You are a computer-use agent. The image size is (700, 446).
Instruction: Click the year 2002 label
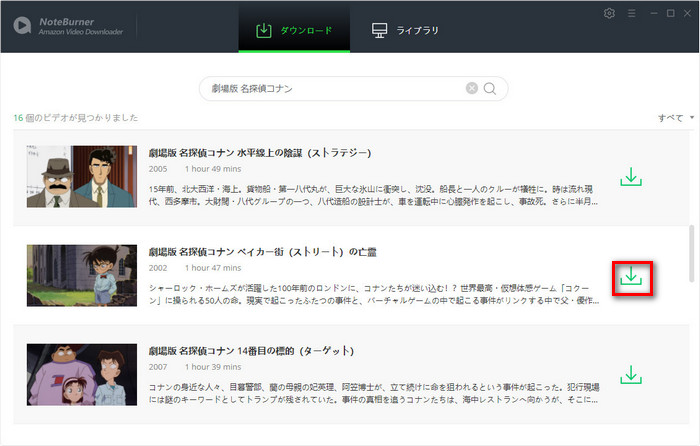[158, 268]
